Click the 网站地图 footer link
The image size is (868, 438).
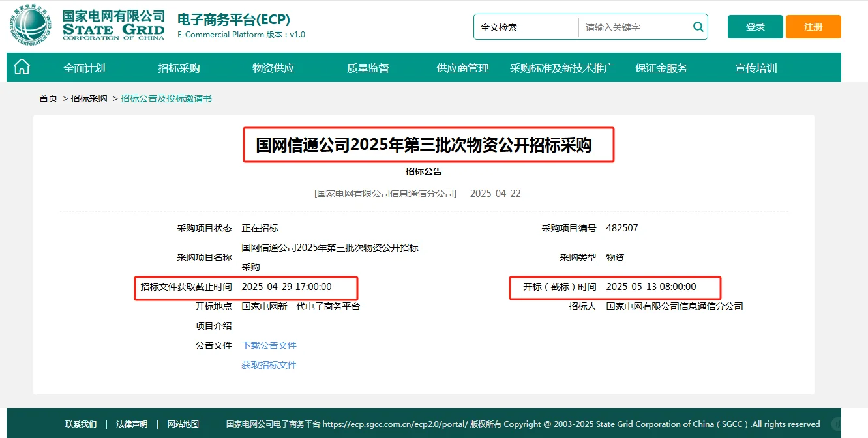[x=183, y=424]
